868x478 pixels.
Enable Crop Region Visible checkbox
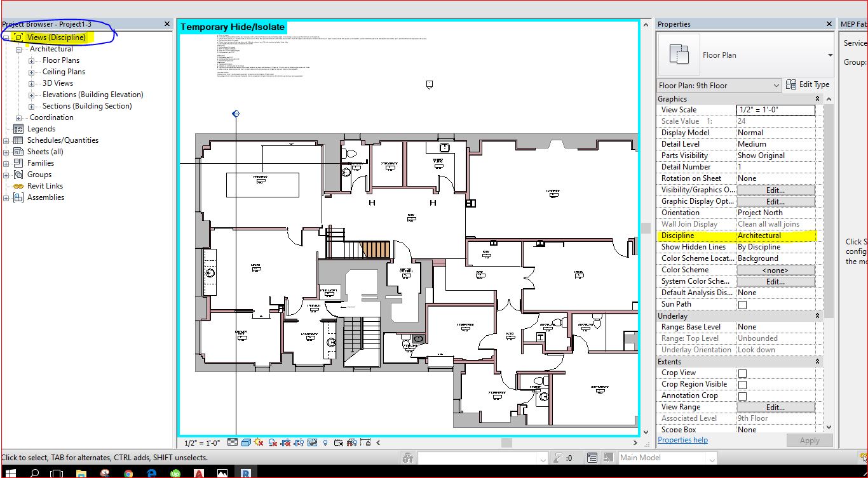tap(742, 385)
